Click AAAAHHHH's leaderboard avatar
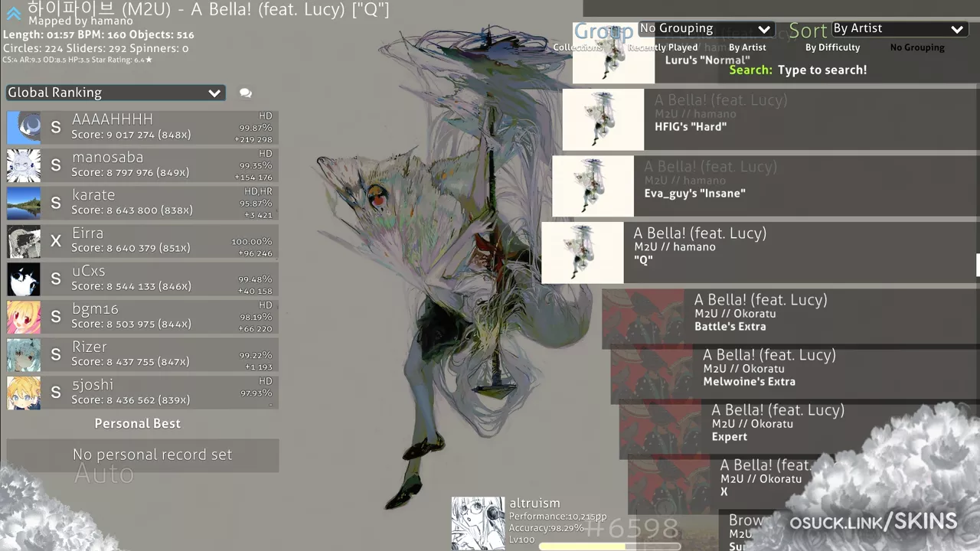 click(x=24, y=128)
